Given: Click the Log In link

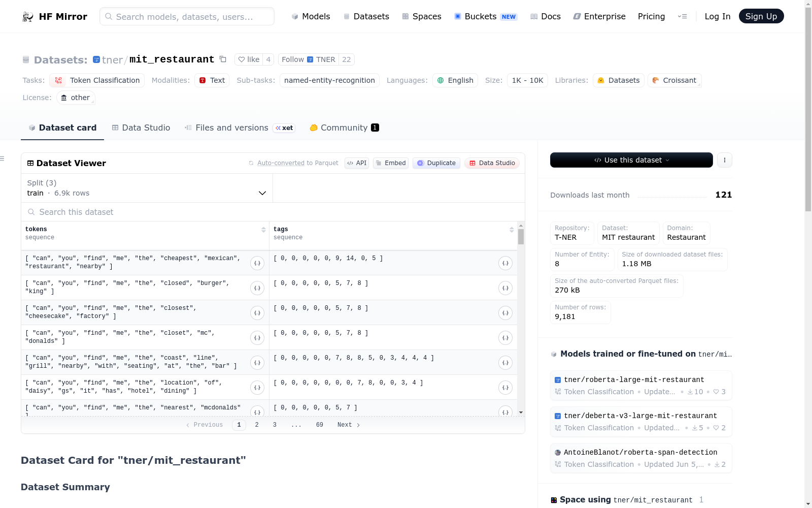Looking at the screenshot, I should pos(718,16).
